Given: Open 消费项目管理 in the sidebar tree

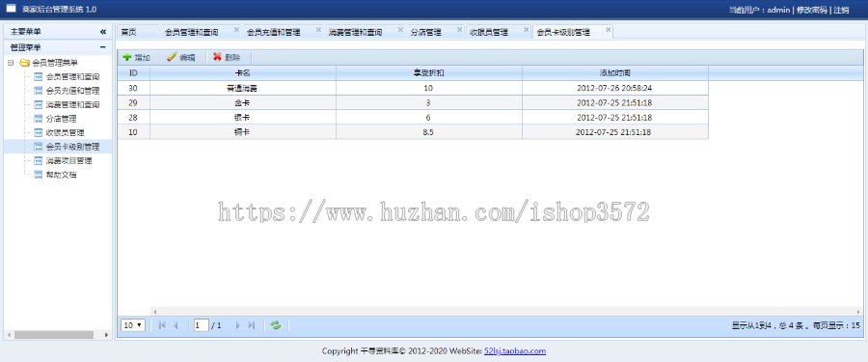Looking at the screenshot, I should pos(68,161).
